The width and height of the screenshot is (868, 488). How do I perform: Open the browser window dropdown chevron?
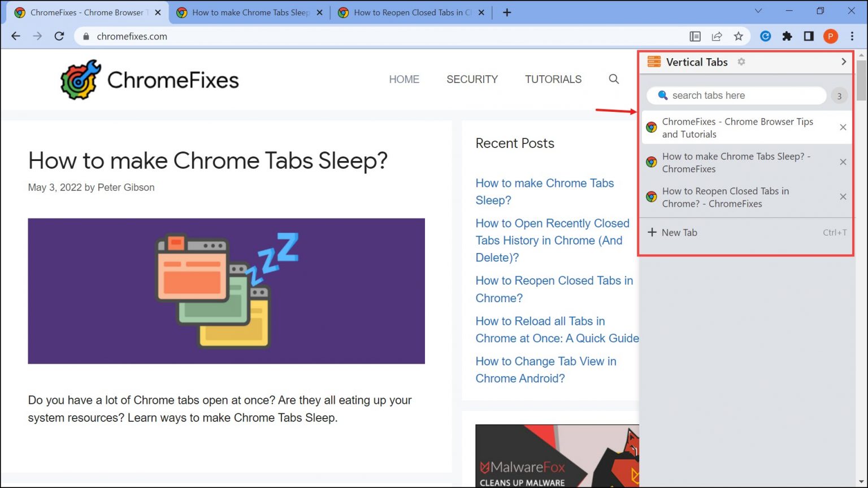coord(758,11)
